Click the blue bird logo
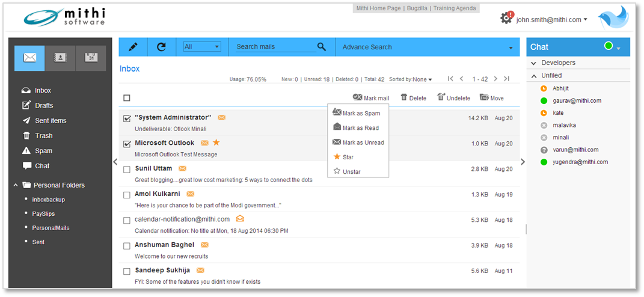Viewport: 644px width, 297px height. (613, 19)
